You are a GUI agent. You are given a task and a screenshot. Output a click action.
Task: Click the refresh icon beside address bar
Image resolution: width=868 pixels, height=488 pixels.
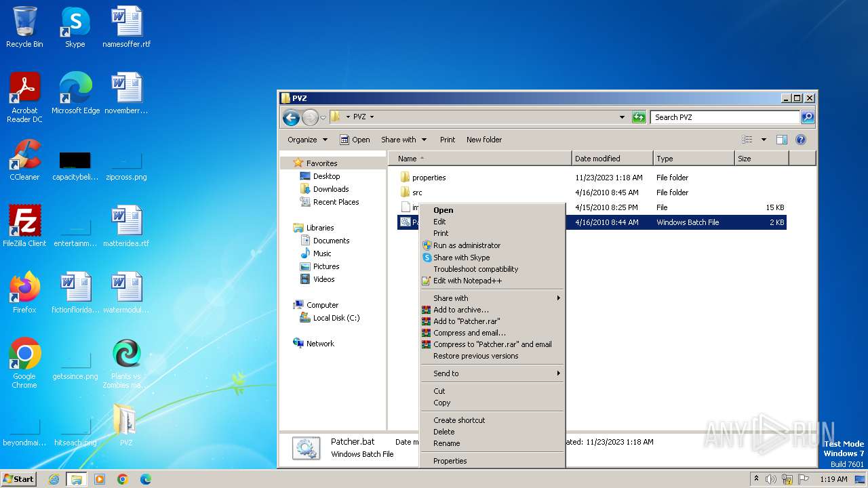(639, 117)
